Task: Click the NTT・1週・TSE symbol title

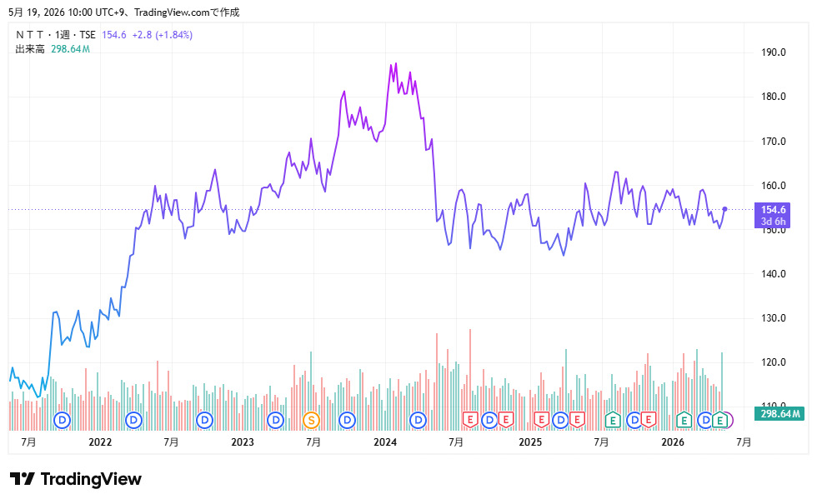Action: pyautogui.click(x=55, y=35)
